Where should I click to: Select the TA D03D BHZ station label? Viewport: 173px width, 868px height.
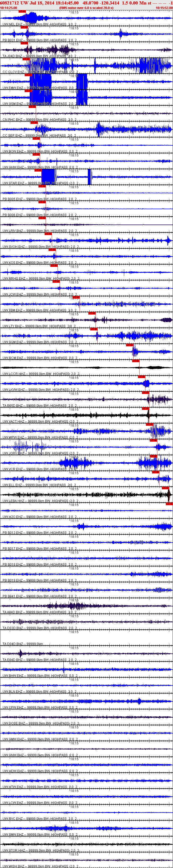click(40, 628)
